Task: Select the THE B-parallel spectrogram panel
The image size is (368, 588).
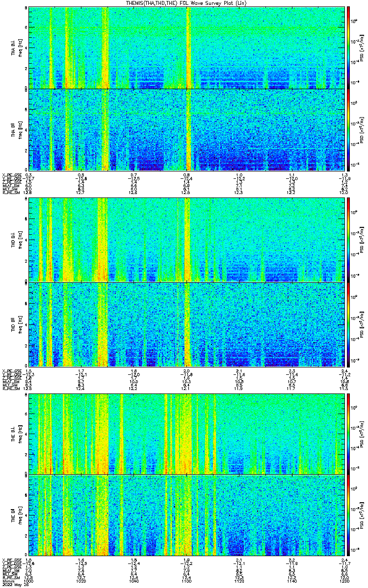Action: click(x=187, y=515)
